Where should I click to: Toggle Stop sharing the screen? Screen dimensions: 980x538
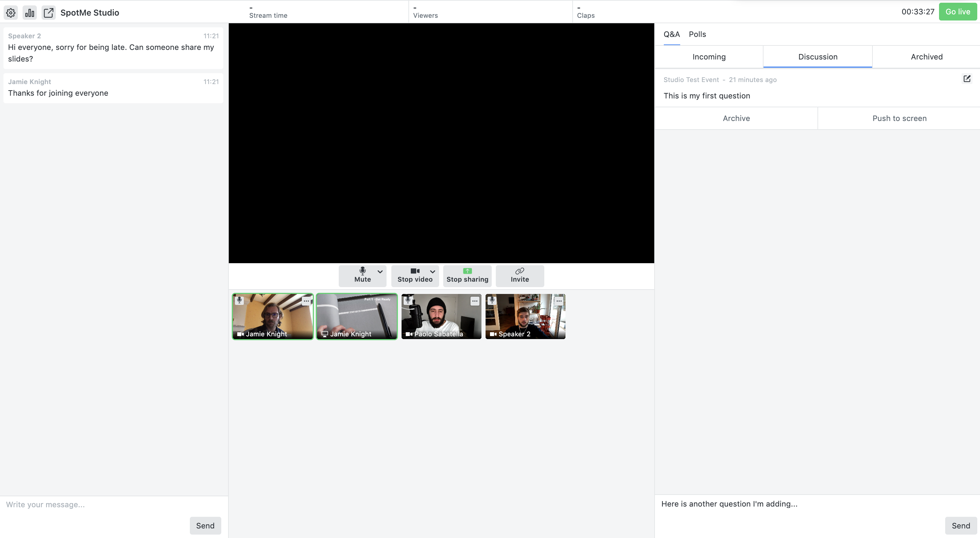[x=467, y=275]
